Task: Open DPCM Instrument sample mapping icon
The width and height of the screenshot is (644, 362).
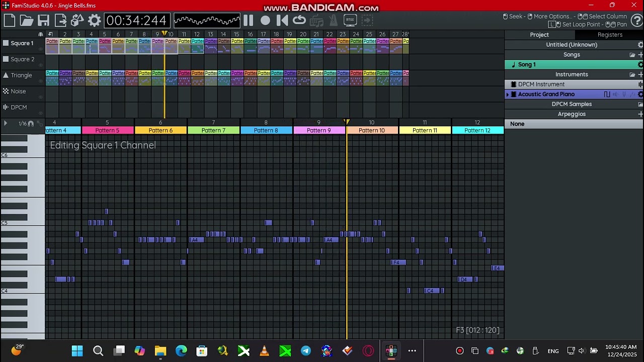Action: click(640, 84)
